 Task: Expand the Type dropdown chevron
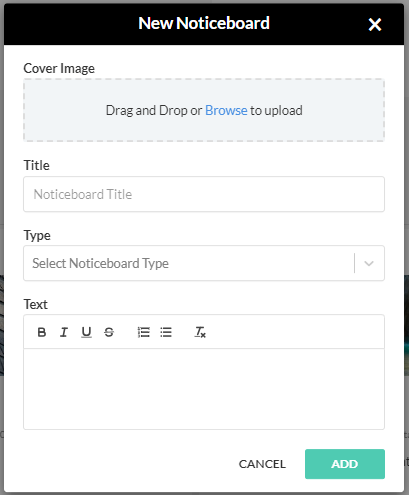tap(369, 263)
